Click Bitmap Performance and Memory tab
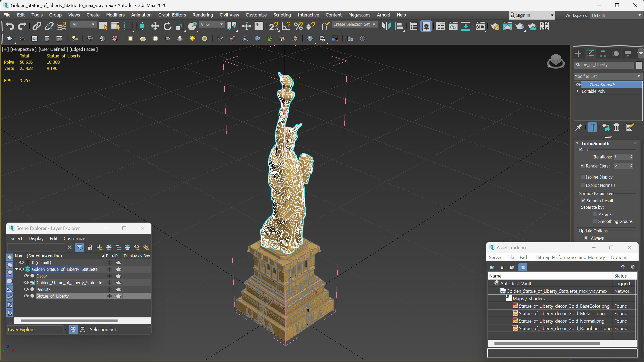Image resolution: width=644 pixels, height=362 pixels. [x=570, y=257]
